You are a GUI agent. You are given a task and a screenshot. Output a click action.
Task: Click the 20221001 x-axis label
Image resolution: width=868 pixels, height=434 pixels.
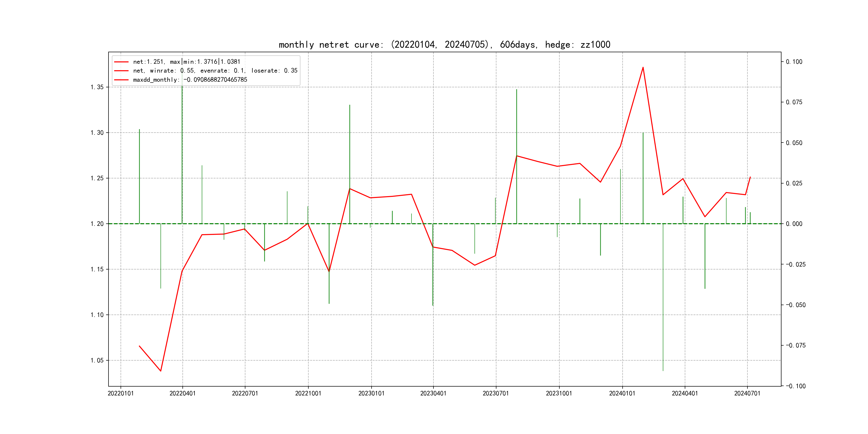[x=308, y=393]
